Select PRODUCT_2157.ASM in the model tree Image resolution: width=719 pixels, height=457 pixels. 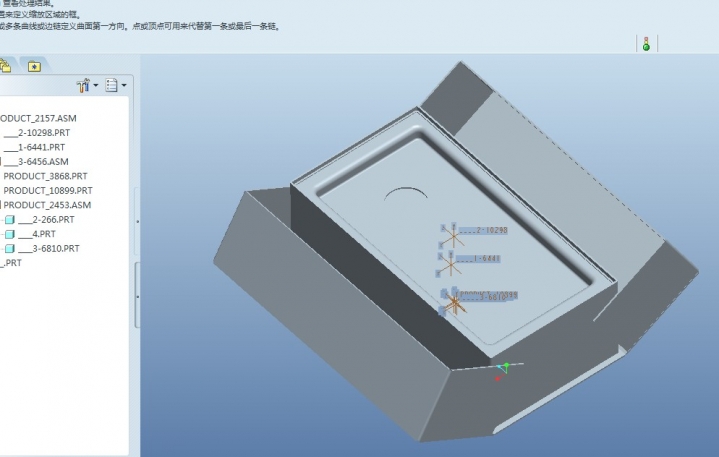tap(40, 118)
